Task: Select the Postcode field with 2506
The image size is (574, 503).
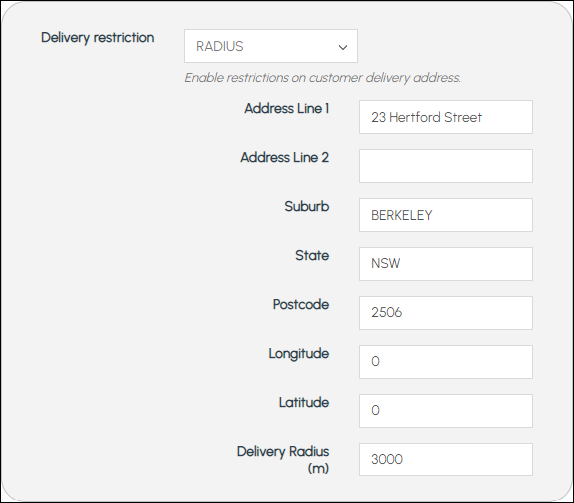Action: (x=446, y=313)
